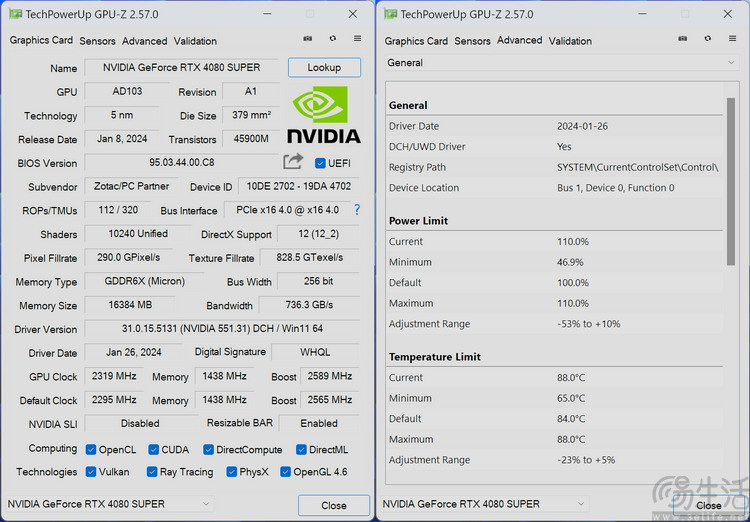Click the Shaders field 10240 Unified

click(x=138, y=234)
